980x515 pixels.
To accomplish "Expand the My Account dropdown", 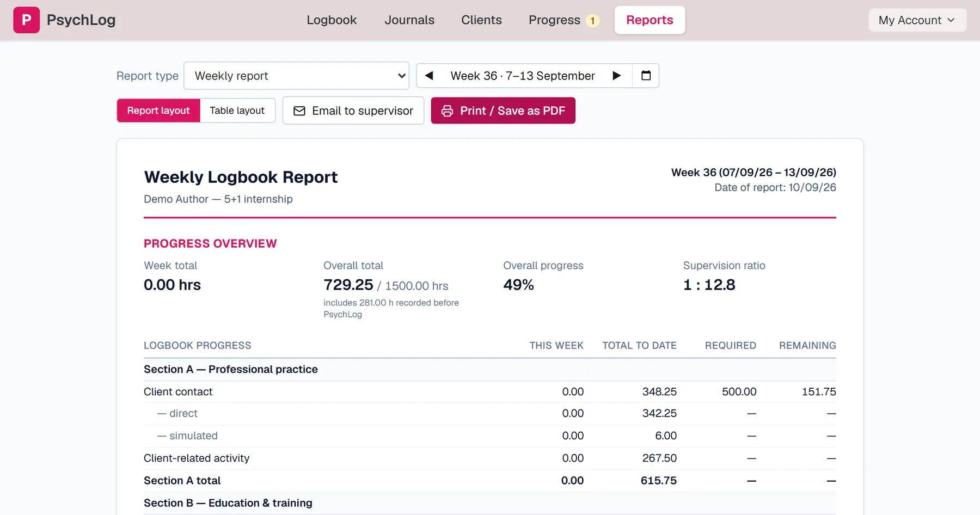I will pyautogui.click(x=917, y=20).
